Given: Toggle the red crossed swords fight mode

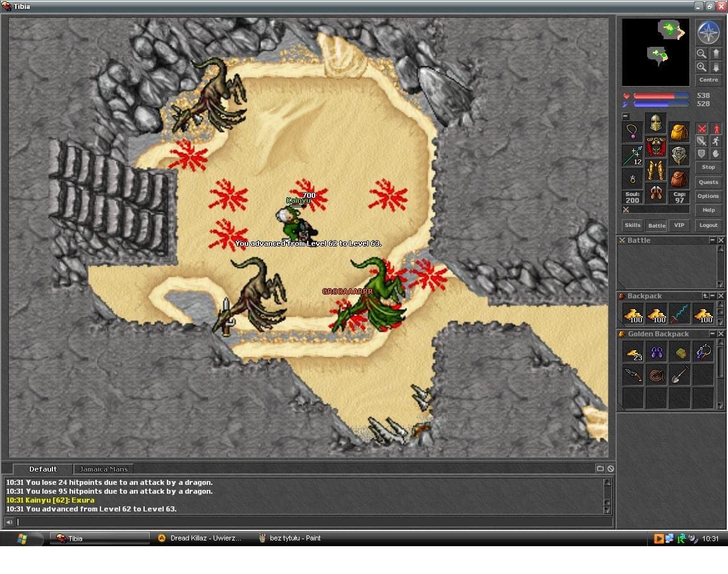Looking at the screenshot, I should [x=701, y=128].
